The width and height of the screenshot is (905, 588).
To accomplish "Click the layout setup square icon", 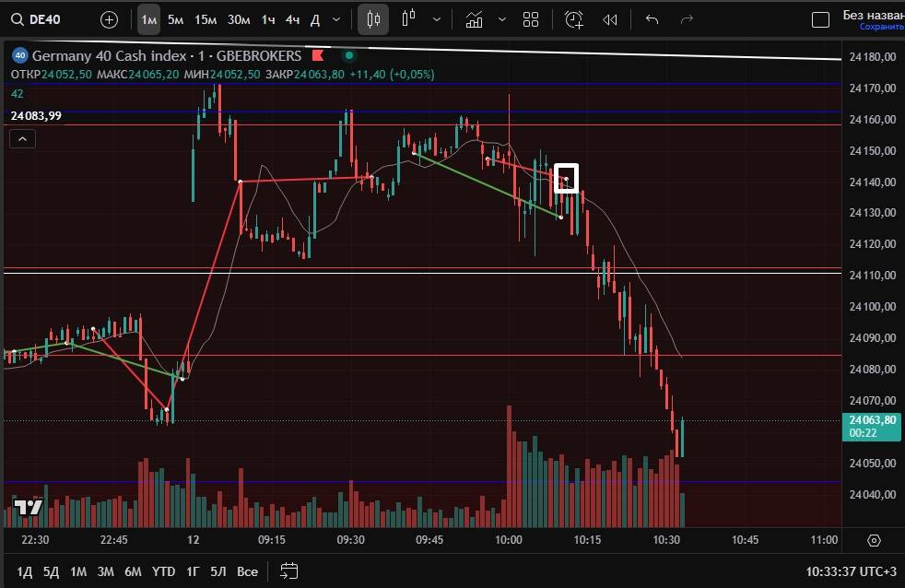I will 820,19.
